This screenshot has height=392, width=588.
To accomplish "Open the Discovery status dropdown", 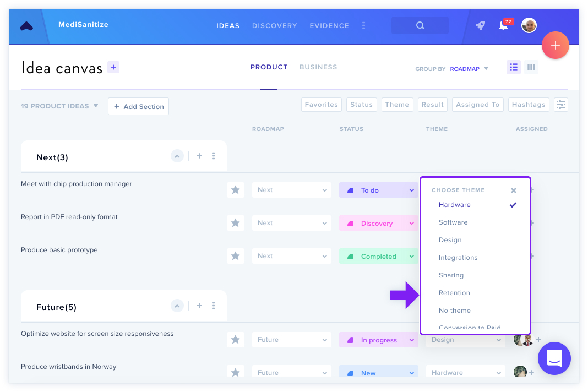I will pos(379,223).
